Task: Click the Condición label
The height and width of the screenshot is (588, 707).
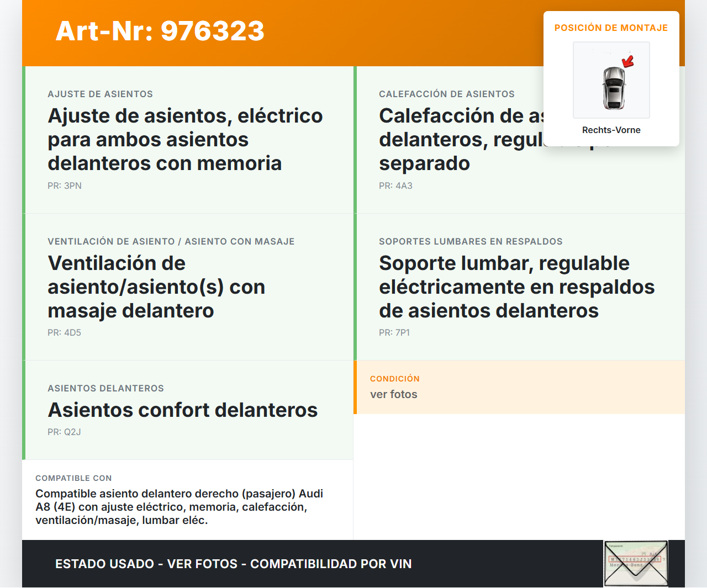Action: [395, 379]
